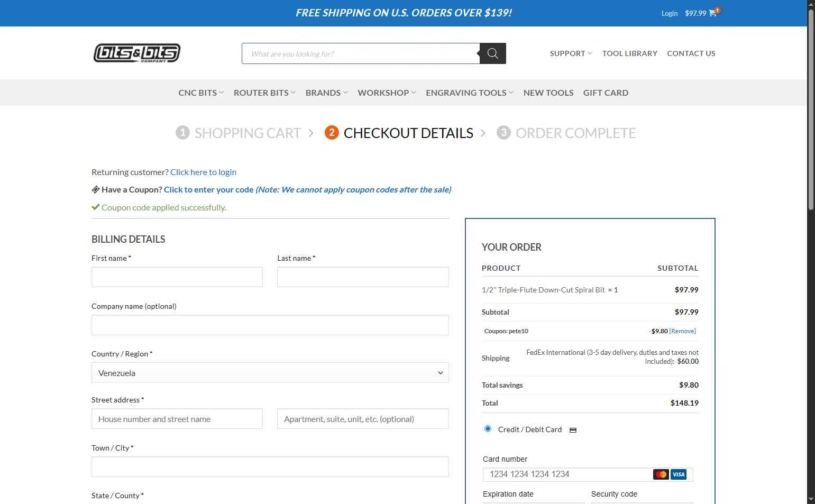Open the shopping cart icon in header

(x=713, y=13)
